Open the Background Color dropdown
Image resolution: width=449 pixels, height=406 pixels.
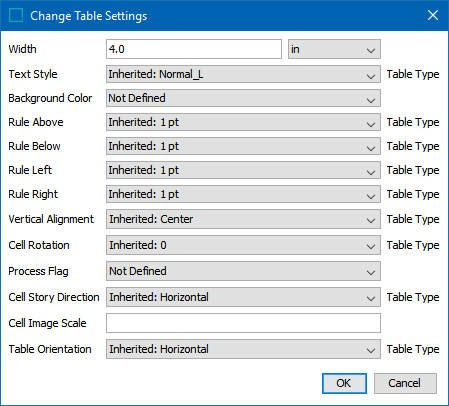[x=243, y=98]
